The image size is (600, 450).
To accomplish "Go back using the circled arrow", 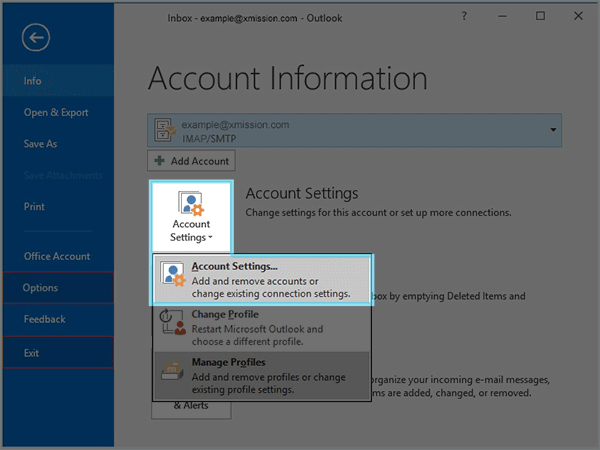I will click(36, 38).
